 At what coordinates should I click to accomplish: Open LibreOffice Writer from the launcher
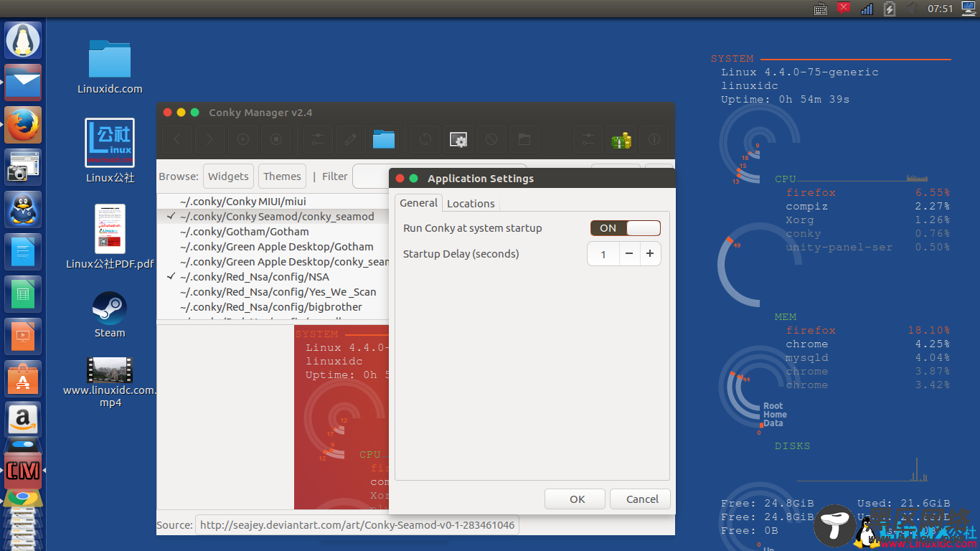point(24,252)
